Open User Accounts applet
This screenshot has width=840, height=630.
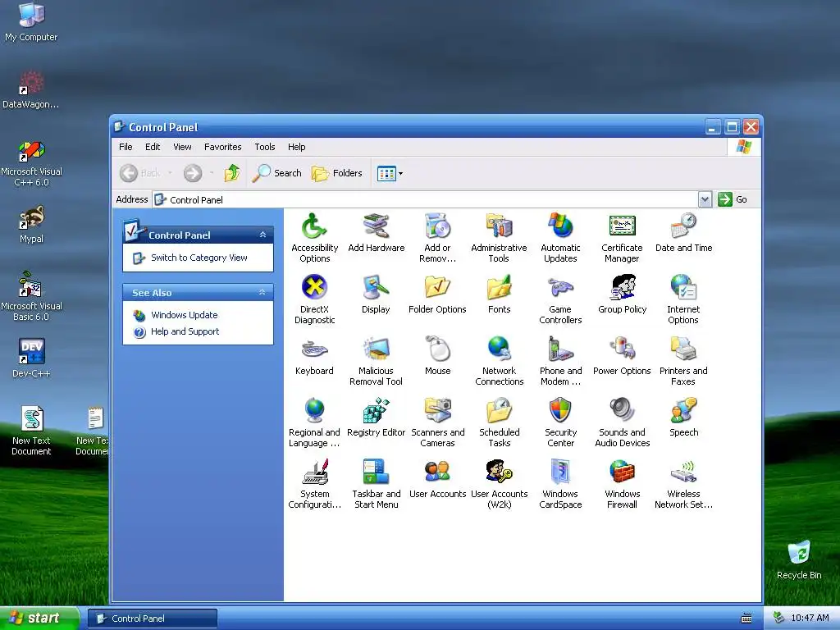(x=438, y=479)
